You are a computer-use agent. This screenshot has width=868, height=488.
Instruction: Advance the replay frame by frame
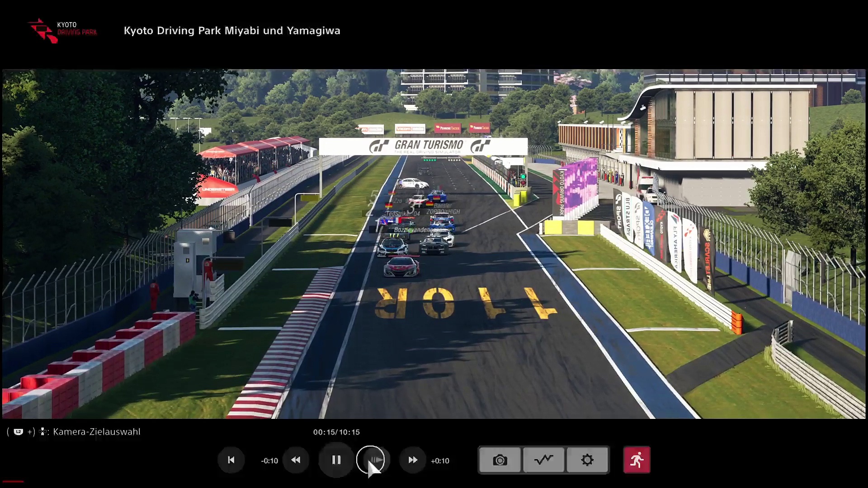coord(375,460)
